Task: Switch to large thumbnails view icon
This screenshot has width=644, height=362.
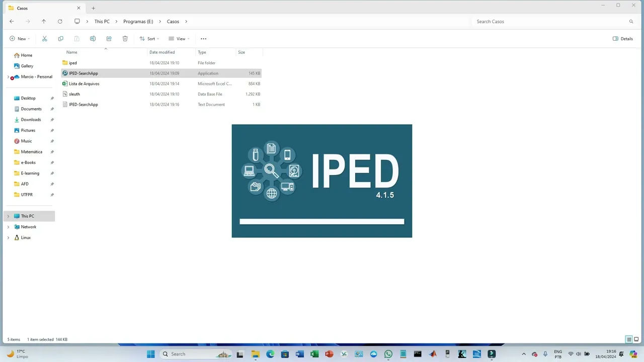Action: (636, 339)
